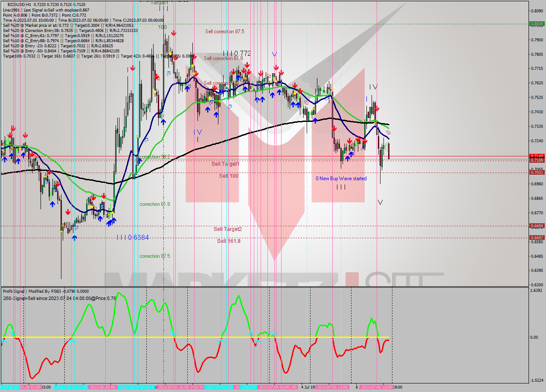546x392 pixels.
Task: Click '0 New Buy Wave started' annotation
Action: coord(341,179)
